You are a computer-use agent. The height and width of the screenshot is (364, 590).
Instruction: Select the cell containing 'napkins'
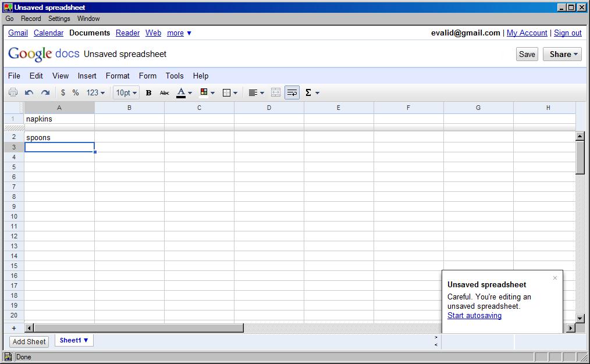[x=59, y=119]
